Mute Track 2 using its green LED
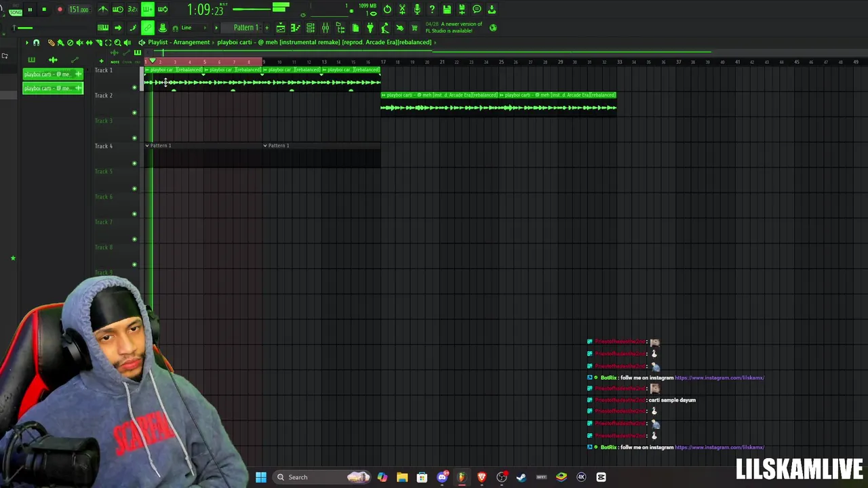Screen dimensions: 868x488 [134, 113]
